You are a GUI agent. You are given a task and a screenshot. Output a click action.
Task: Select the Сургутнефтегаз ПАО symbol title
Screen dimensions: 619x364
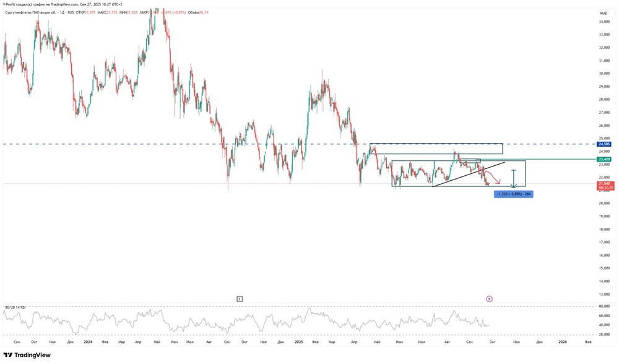tap(39, 12)
